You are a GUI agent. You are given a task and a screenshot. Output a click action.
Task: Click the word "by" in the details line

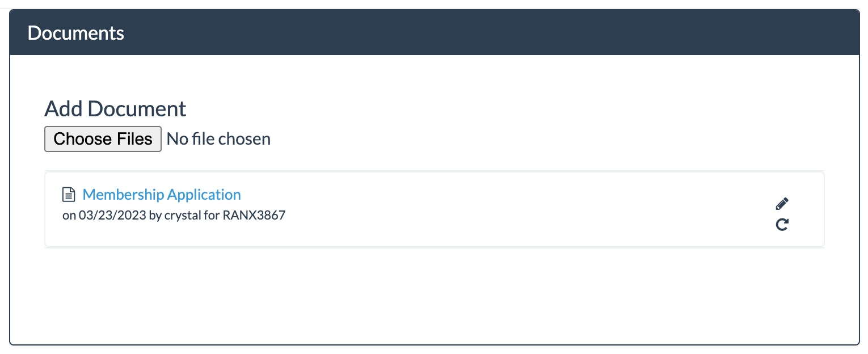click(155, 216)
